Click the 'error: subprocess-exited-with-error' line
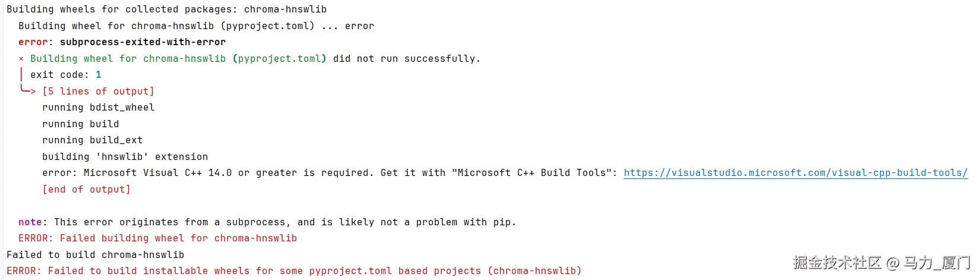The width and height of the screenshot is (980, 280). coord(122,42)
